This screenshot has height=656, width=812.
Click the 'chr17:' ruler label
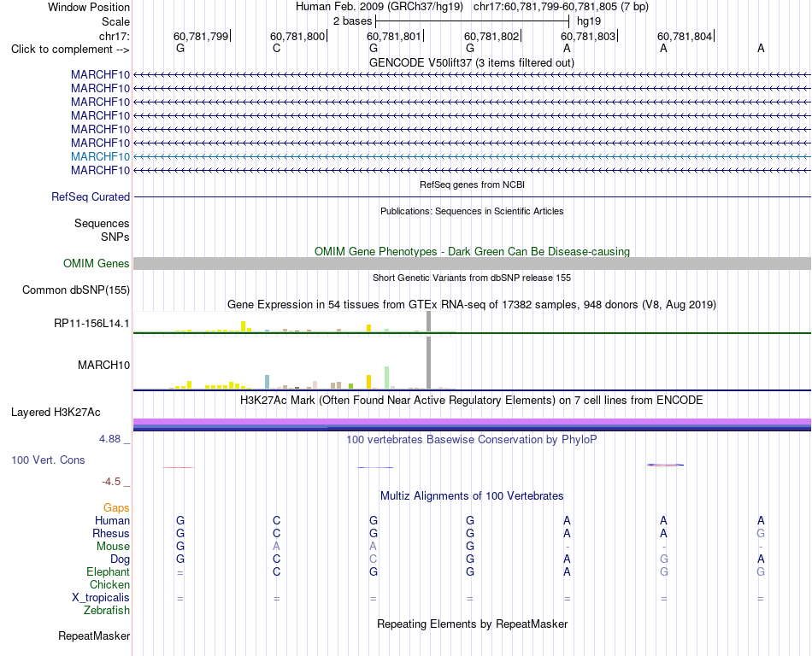(x=115, y=36)
